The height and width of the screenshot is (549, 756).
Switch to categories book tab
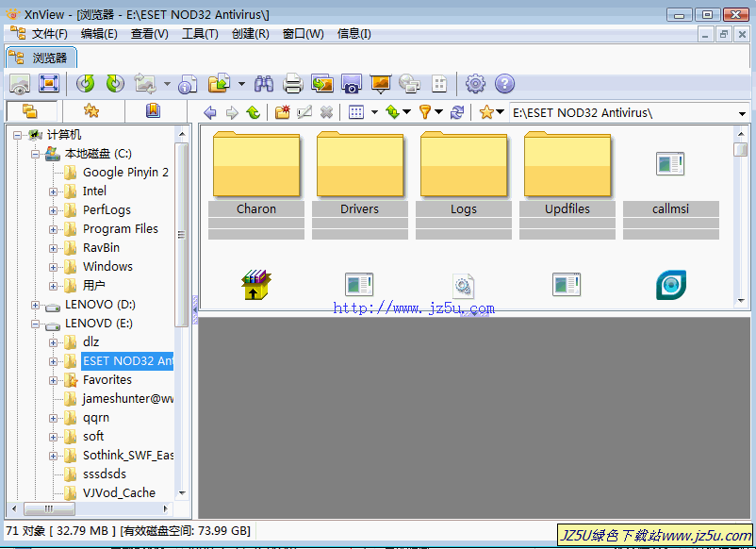(x=153, y=111)
